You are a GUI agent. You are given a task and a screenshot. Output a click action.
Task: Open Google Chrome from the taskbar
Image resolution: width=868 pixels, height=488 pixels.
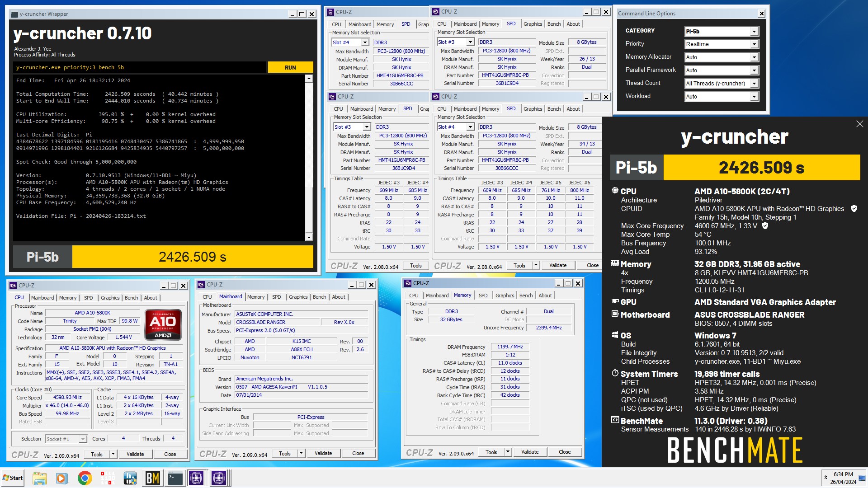[x=85, y=478]
